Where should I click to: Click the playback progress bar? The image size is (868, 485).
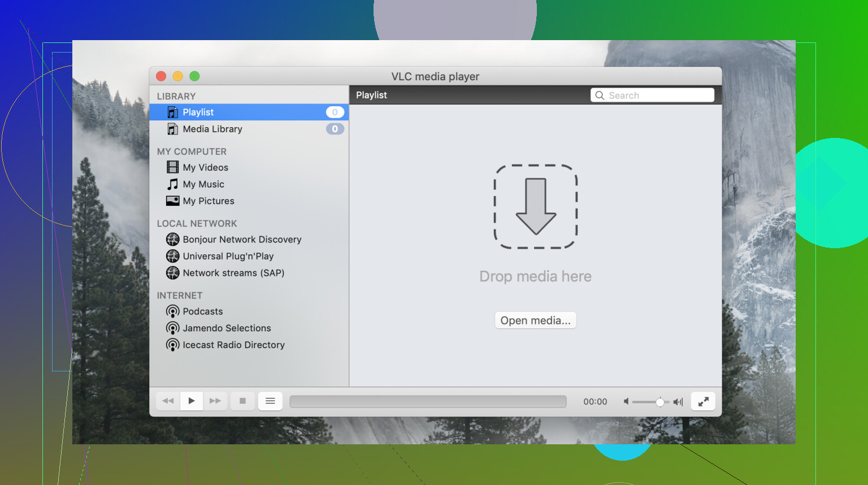click(428, 401)
